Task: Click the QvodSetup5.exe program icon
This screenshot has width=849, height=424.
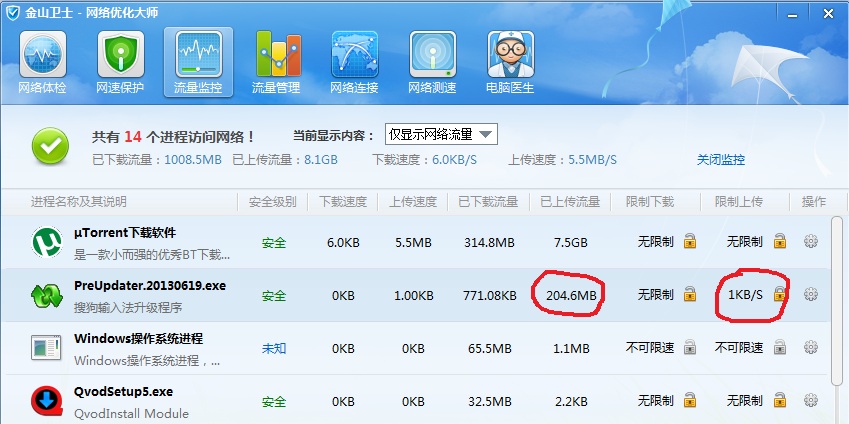Action: 47,401
